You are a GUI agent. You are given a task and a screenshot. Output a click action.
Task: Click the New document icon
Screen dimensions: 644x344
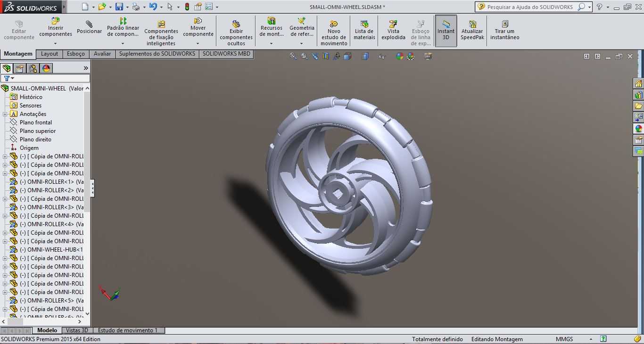click(x=85, y=7)
